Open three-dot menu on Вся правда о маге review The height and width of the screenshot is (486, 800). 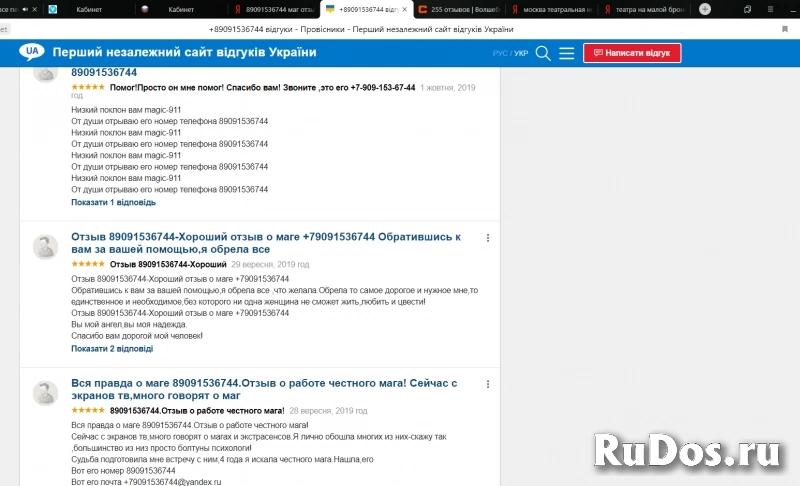coord(488,384)
